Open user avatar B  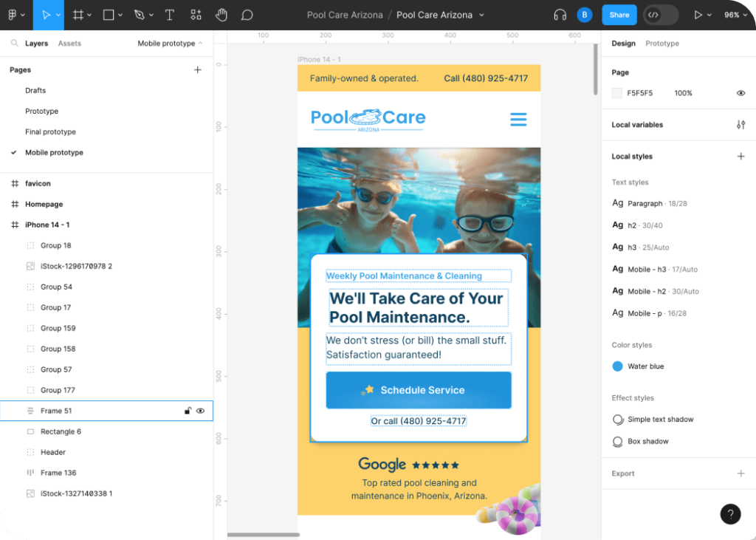585,15
